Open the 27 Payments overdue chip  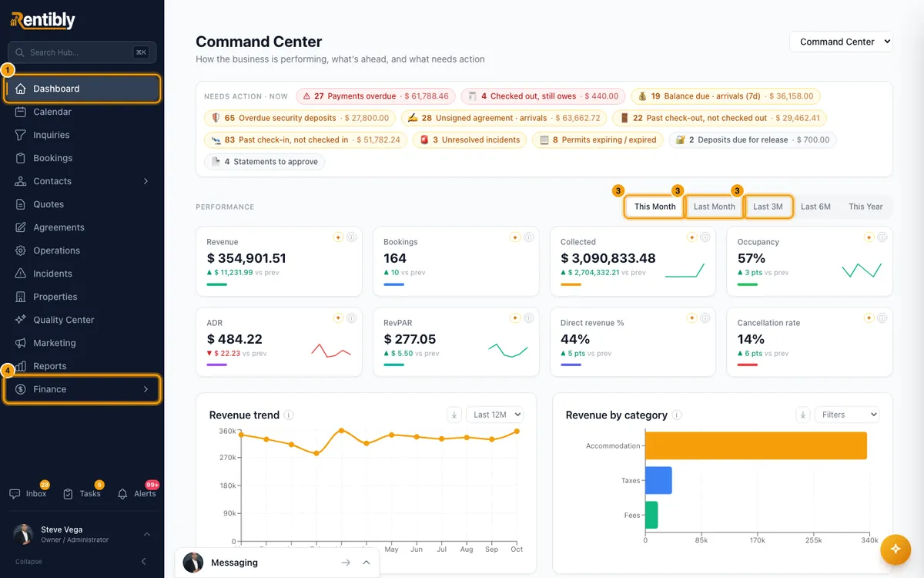click(375, 96)
